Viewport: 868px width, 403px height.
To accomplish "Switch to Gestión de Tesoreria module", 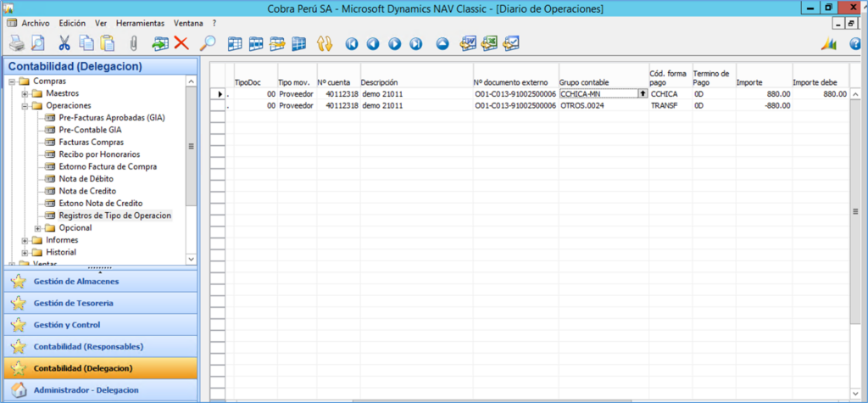I will pyautogui.click(x=100, y=303).
